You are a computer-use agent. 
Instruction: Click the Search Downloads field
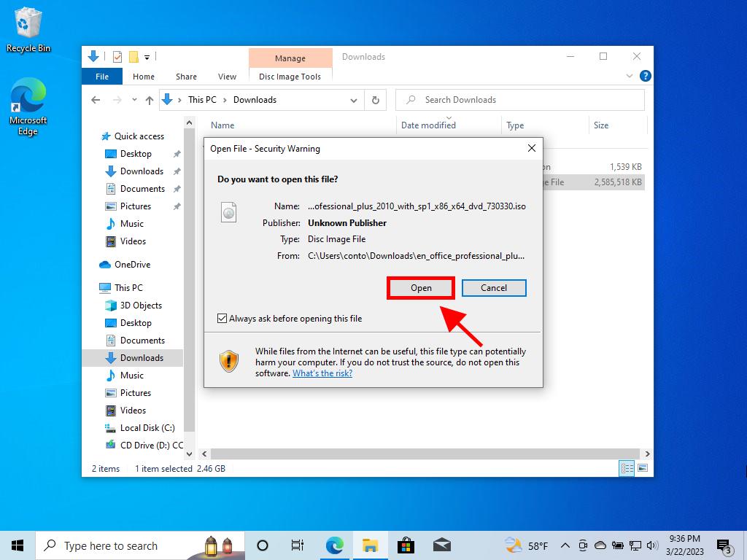519,100
